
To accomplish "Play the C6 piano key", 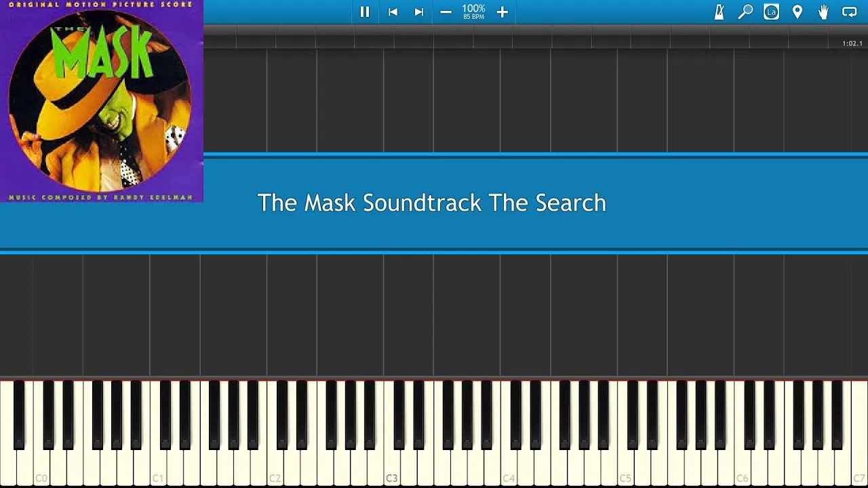I will pos(742,468).
